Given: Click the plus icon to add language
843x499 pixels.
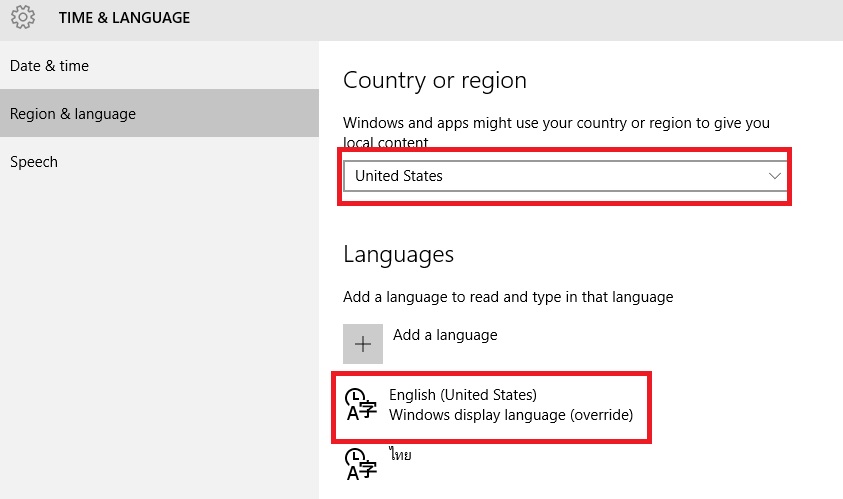Looking at the screenshot, I should click(363, 344).
